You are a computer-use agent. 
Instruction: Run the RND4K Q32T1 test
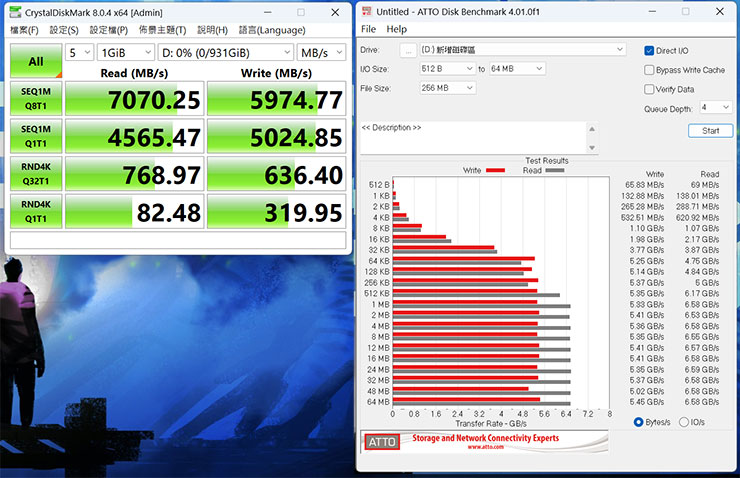tap(36, 174)
